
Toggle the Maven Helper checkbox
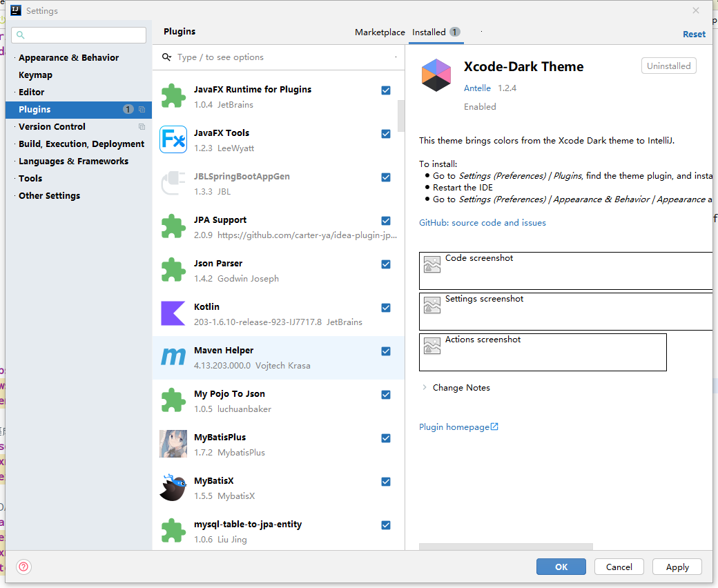point(386,351)
